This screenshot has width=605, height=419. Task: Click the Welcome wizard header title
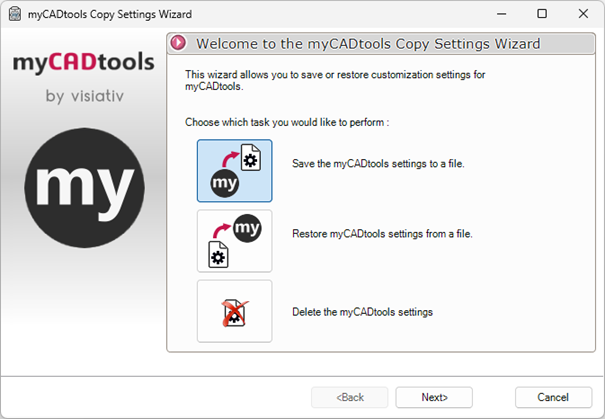point(368,44)
